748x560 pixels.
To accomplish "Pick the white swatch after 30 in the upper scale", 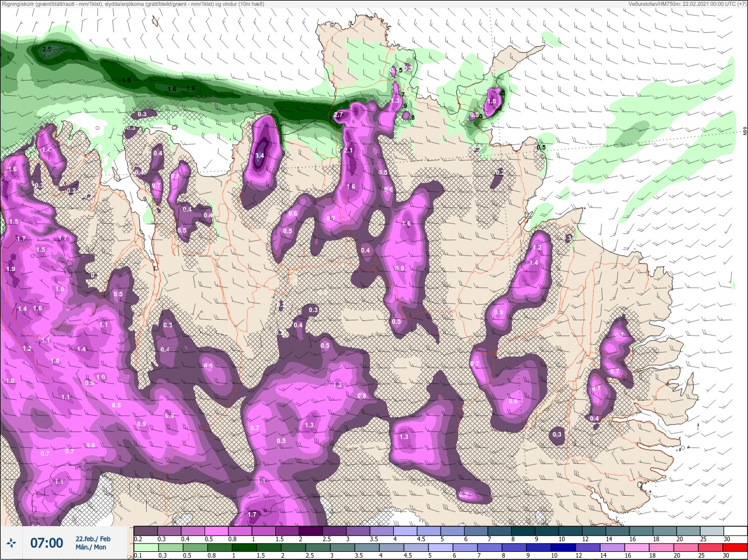I will tap(736, 531).
